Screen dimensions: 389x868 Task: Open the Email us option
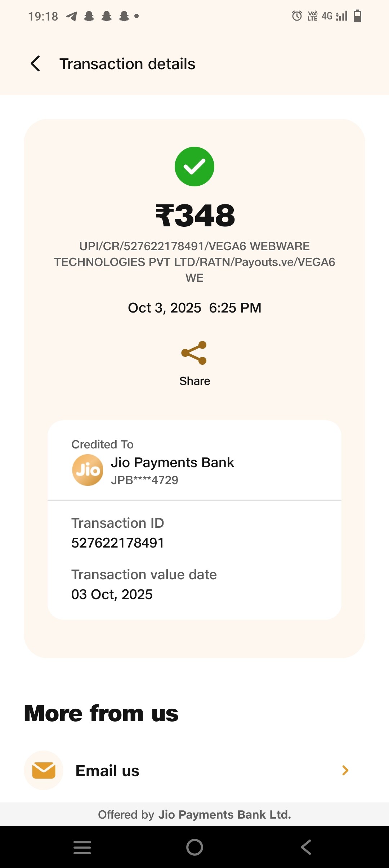tap(107, 771)
